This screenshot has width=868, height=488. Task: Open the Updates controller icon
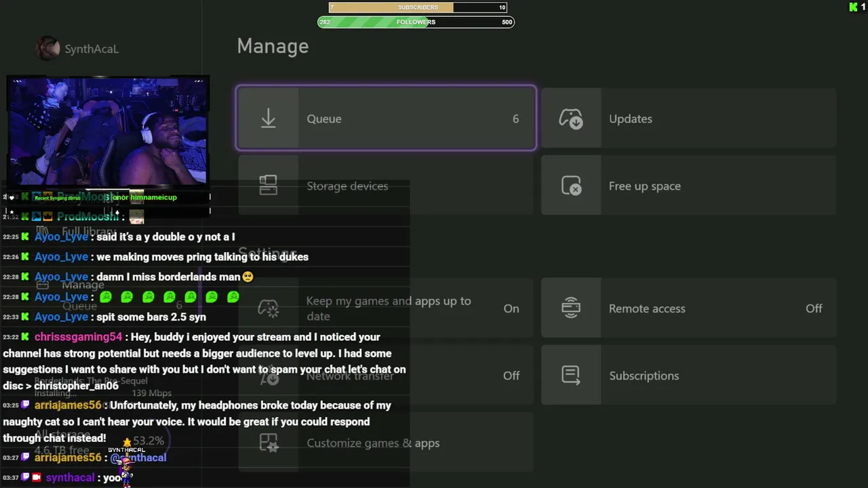[x=571, y=119]
